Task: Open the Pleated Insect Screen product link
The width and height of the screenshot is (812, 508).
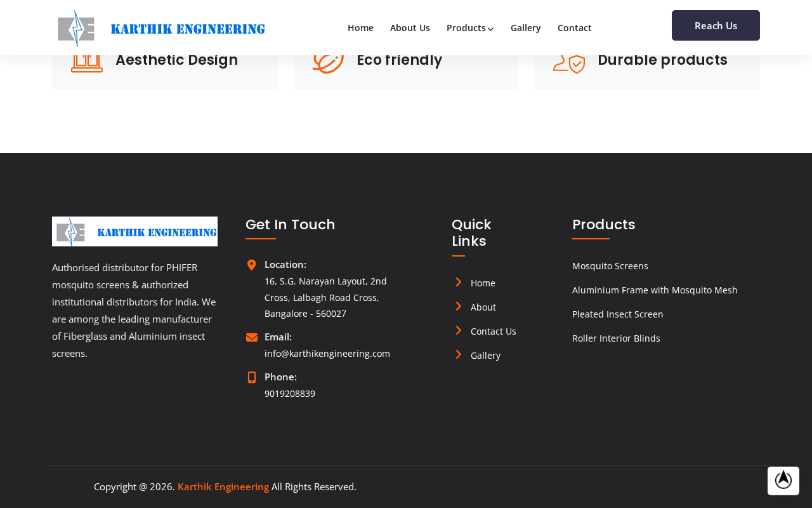Action: (618, 314)
